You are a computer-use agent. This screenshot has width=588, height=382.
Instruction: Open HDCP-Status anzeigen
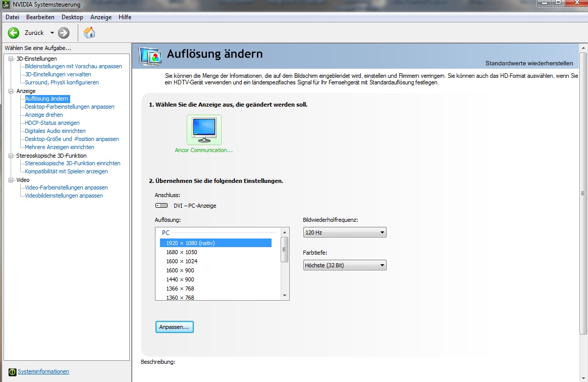pyautogui.click(x=52, y=123)
